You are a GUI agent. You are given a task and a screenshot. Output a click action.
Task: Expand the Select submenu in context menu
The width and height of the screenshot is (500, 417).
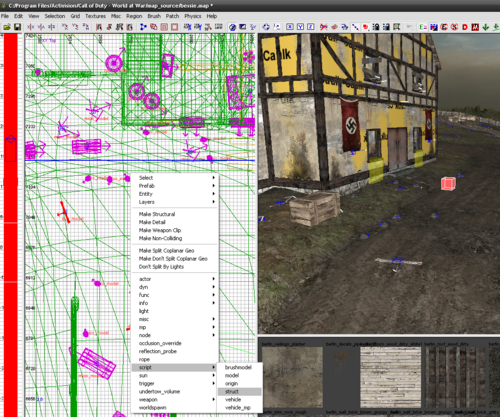click(x=175, y=178)
